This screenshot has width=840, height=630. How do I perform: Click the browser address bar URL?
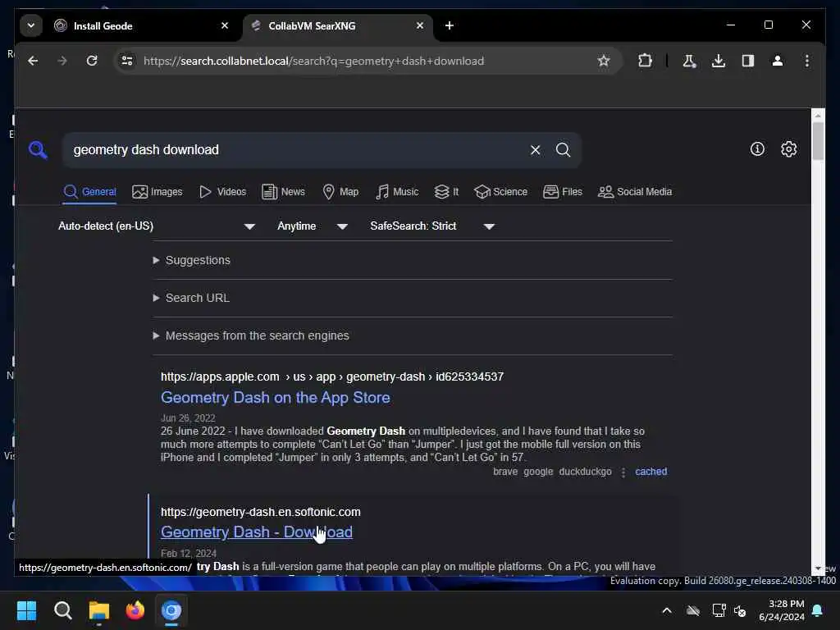point(313,61)
